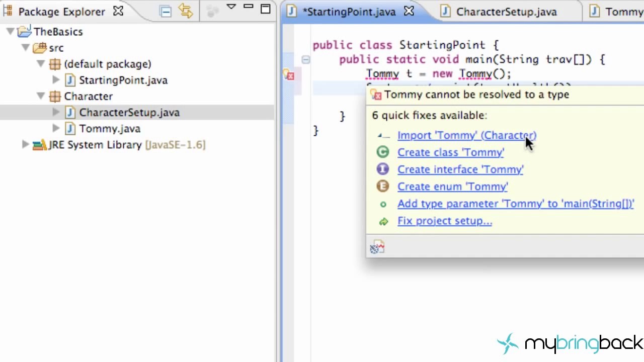Click the green class icon beside Create class
The width and height of the screenshot is (644, 362).
click(383, 152)
